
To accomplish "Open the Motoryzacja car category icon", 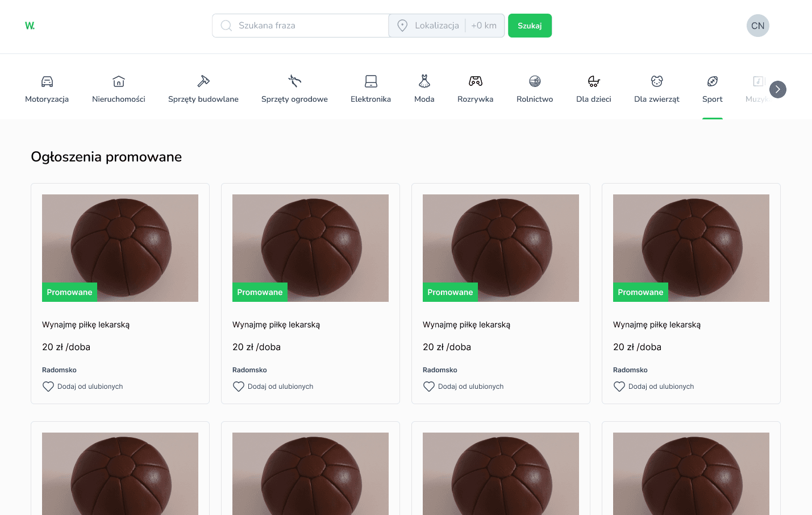I will [47, 81].
